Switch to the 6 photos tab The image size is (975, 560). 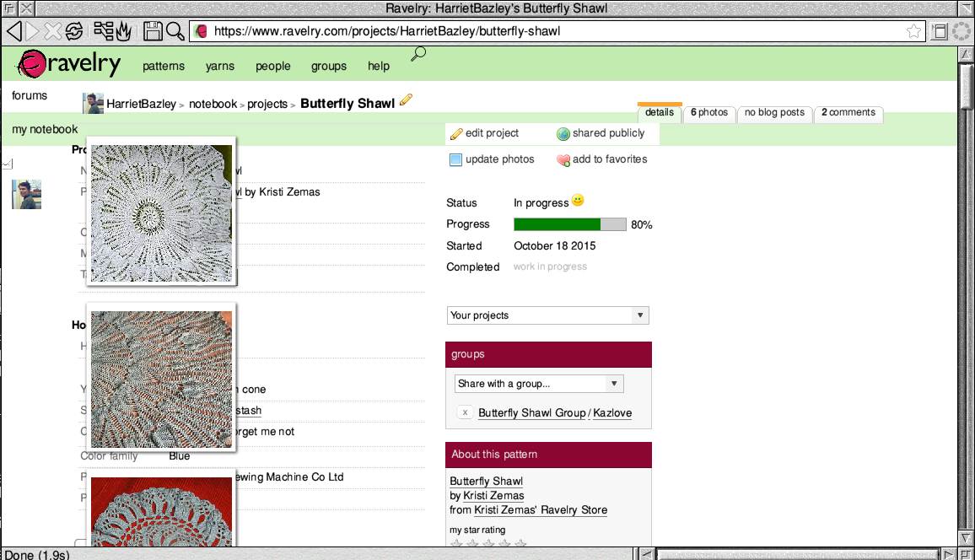pos(708,113)
